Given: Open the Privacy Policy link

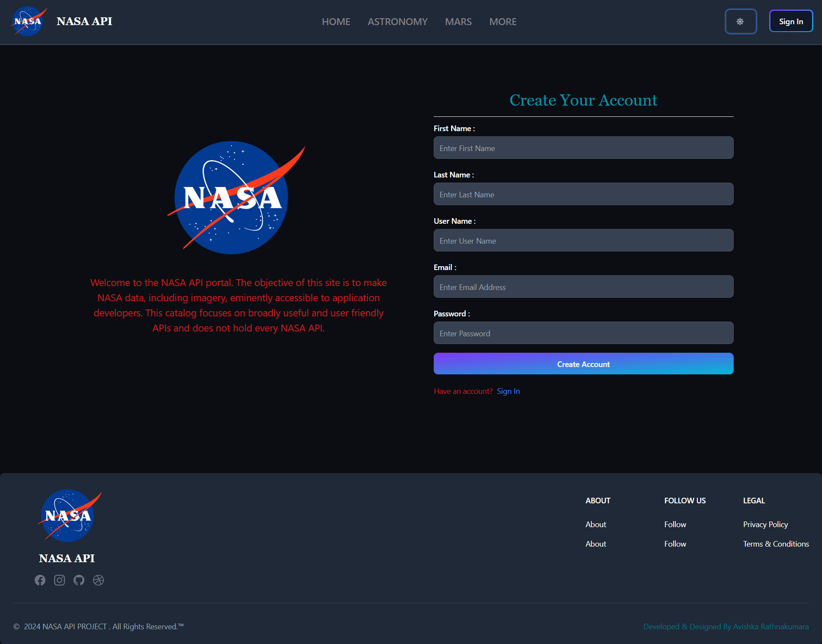Looking at the screenshot, I should [x=765, y=524].
